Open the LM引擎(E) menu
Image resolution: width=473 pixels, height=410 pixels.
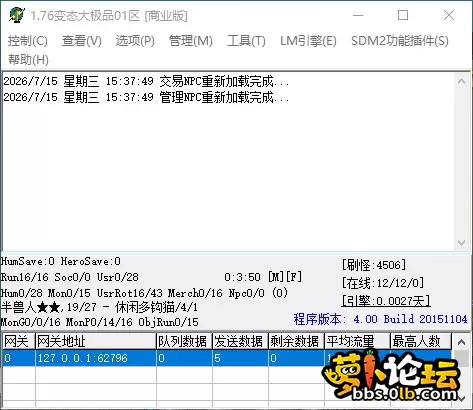pos(308,41)
